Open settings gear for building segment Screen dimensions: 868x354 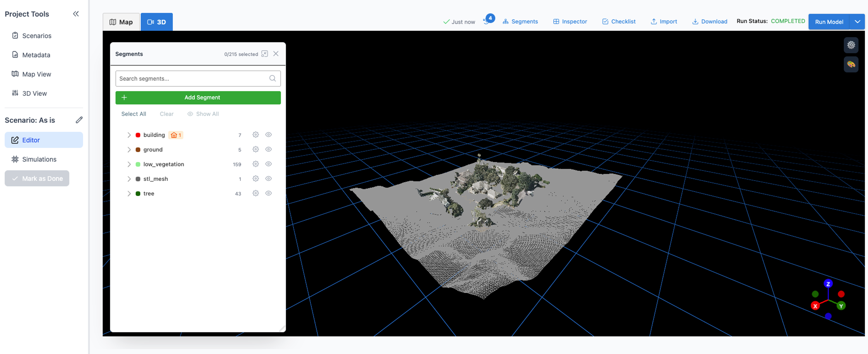coord(255,135)
